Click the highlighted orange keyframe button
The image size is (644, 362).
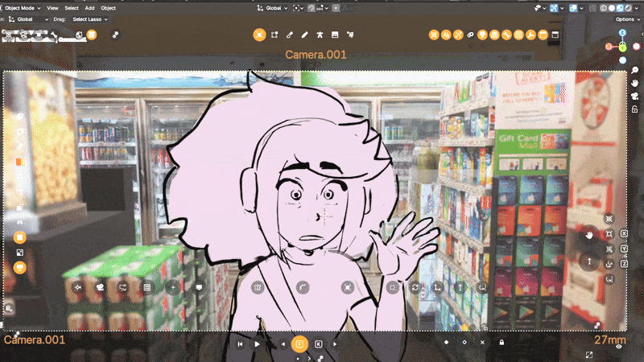299,344
